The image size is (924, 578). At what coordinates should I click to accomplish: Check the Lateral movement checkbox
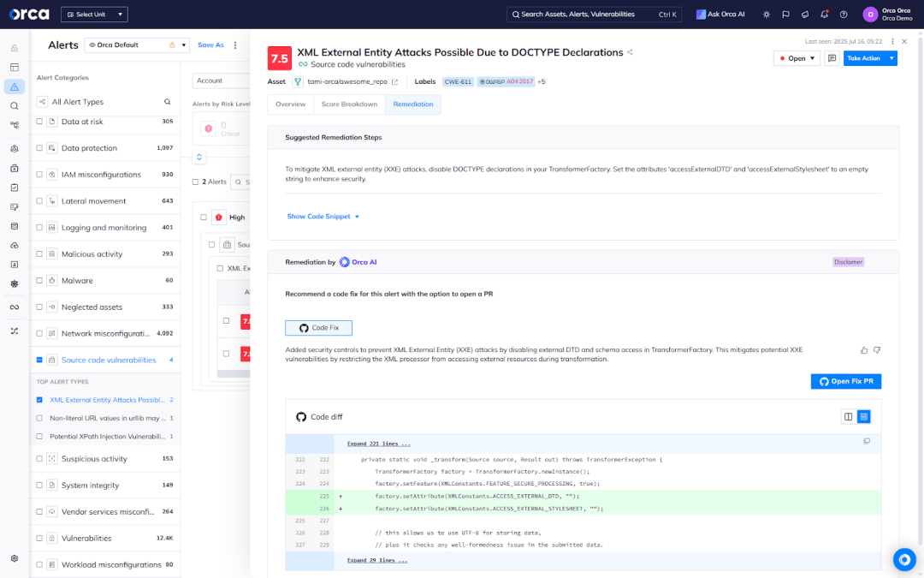click(x=39, y=201)
